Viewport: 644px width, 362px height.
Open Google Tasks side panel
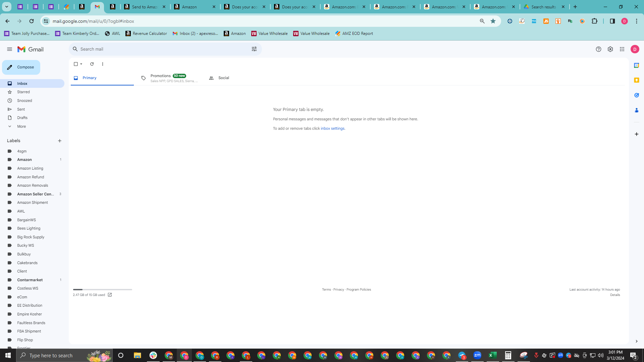[636, 95]
